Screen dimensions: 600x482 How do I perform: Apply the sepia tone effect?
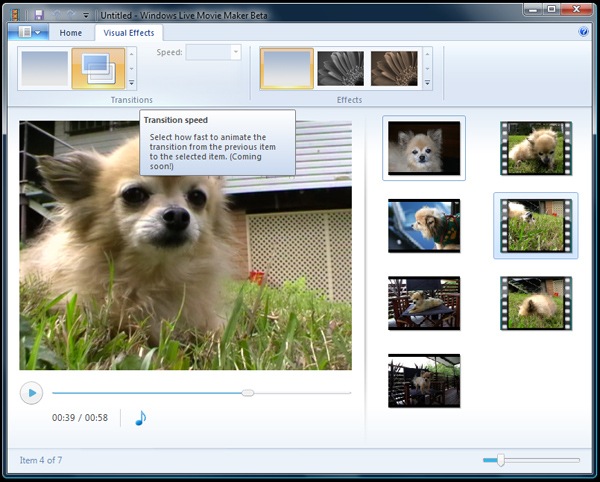[394, 68]
